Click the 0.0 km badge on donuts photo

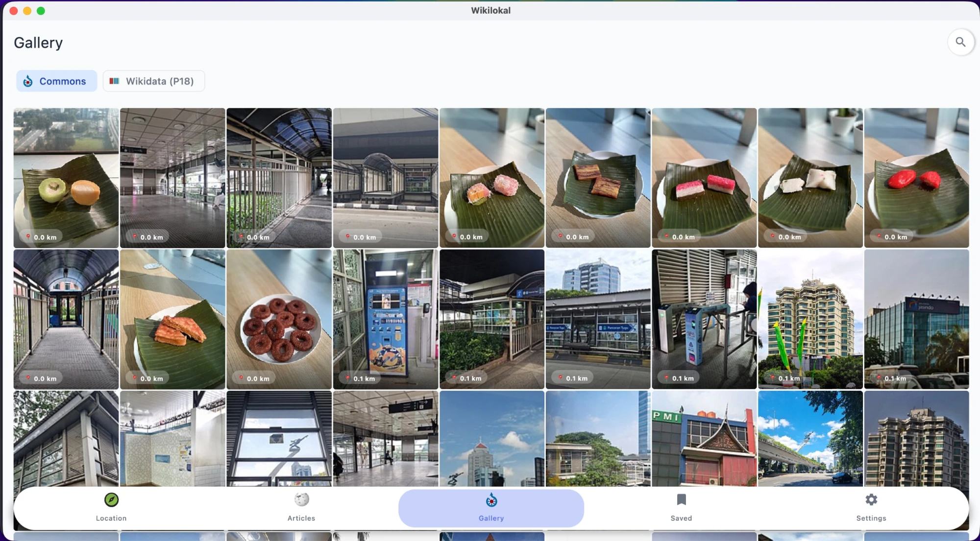[x=254, y=378]
